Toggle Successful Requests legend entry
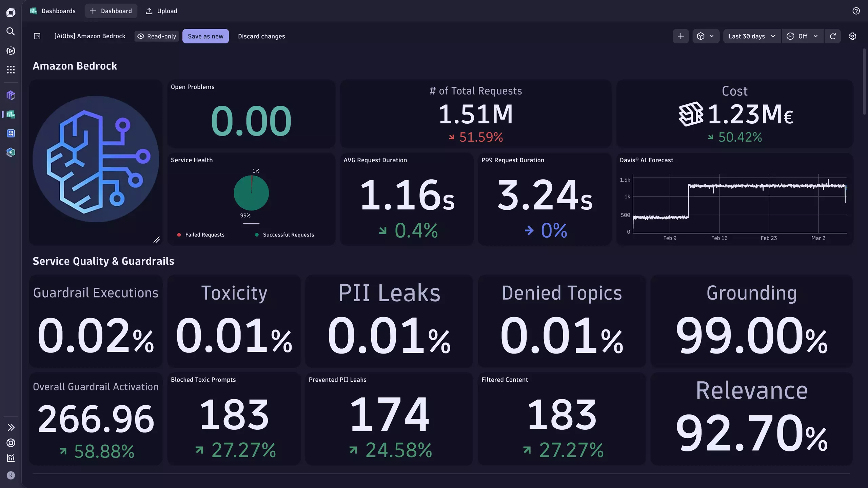Image resolution: width=868 pixels, height=488 pixels. point(284,235)
